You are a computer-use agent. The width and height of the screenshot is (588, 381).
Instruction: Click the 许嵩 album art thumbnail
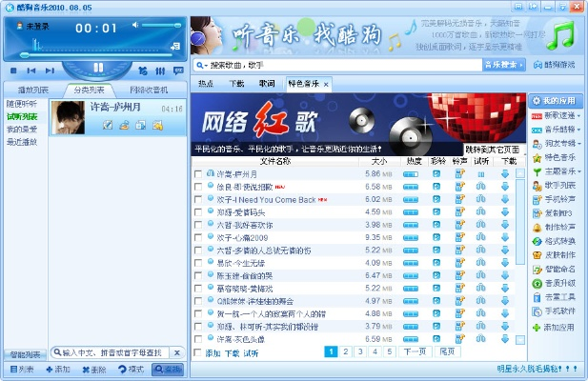tap(68, 117)
